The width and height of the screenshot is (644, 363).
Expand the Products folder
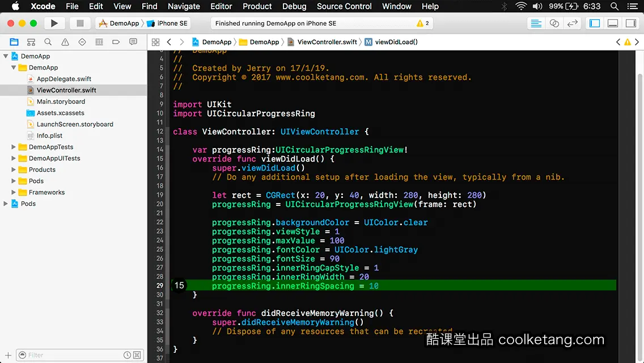point(14,170)
